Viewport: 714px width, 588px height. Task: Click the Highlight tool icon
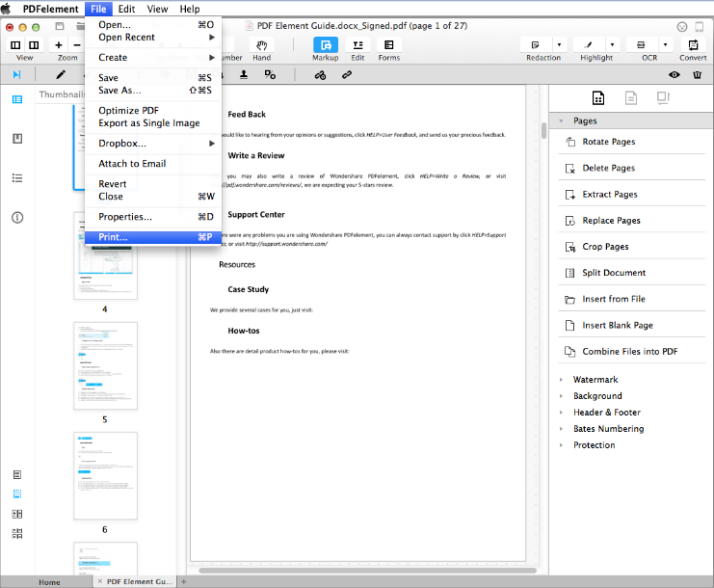pyautogui.click(x=589, y=45)
